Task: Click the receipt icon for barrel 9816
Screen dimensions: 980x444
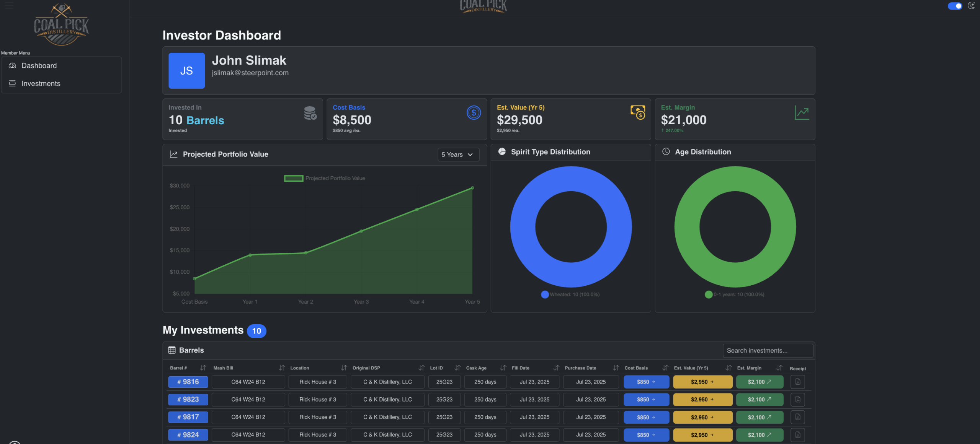Action: click(798, 382)
